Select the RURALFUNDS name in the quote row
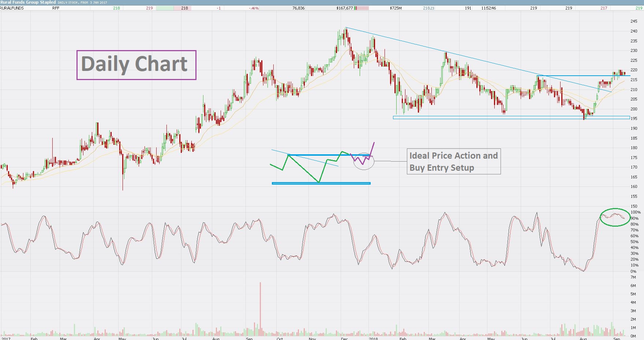 coord(12,8)
